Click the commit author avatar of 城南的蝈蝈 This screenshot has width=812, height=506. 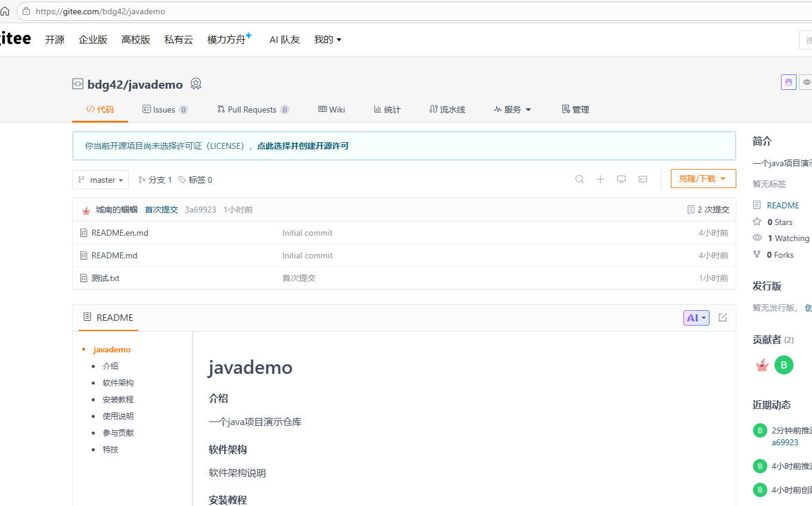point(86,210)
